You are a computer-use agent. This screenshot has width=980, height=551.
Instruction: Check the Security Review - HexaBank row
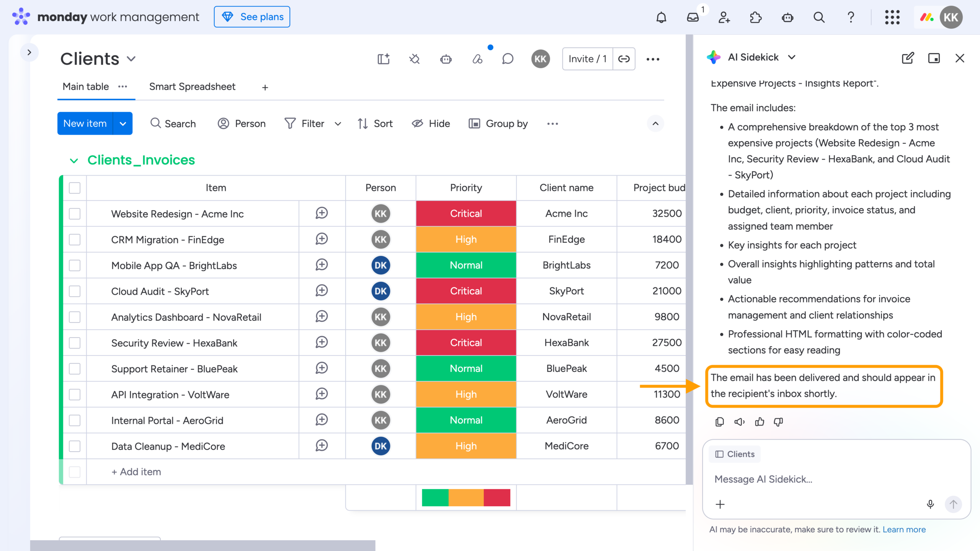click(x=75, y=343)
